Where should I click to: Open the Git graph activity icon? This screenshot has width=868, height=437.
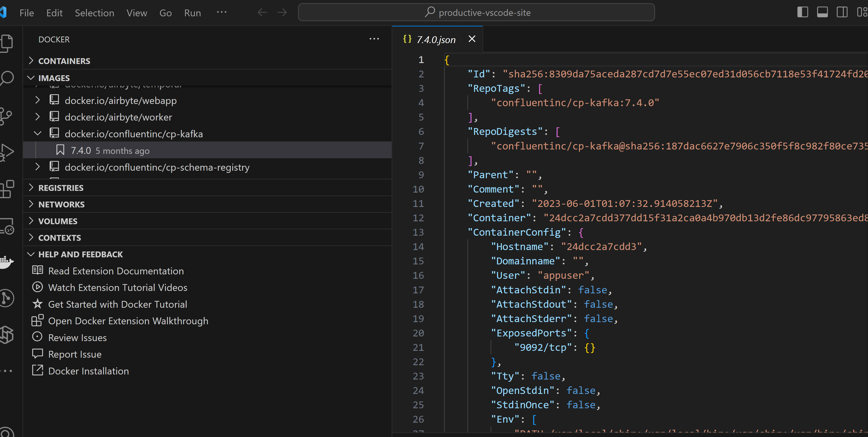click(6, 298)
